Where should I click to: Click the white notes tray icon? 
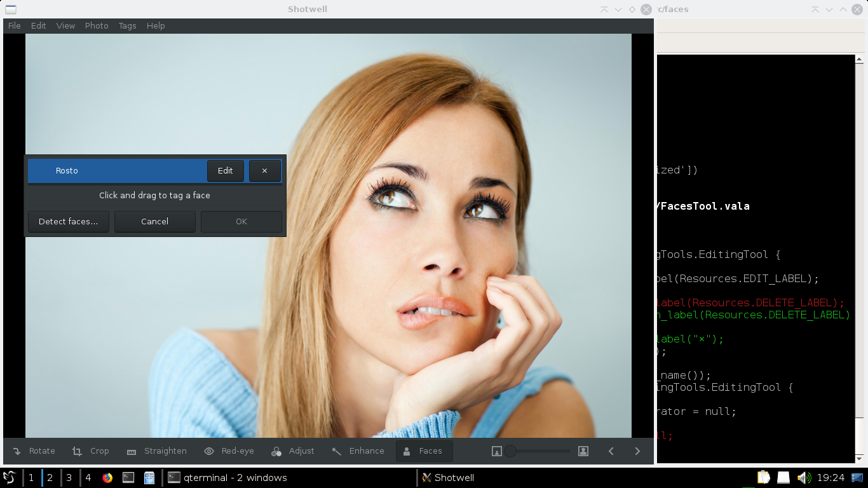tap(783, 478)
